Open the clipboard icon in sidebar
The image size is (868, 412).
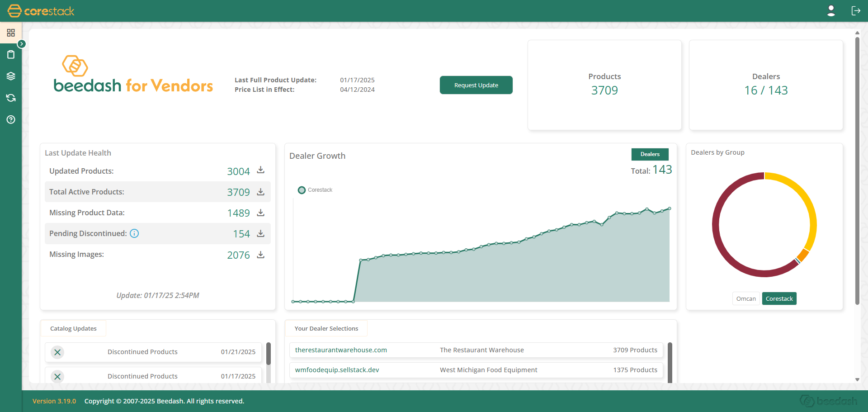click(x=11, y=54)
